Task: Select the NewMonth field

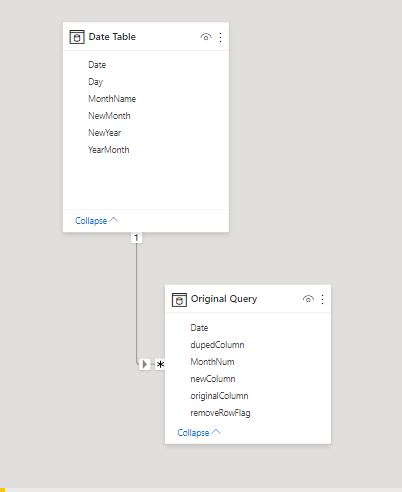Action: point(109,116)
